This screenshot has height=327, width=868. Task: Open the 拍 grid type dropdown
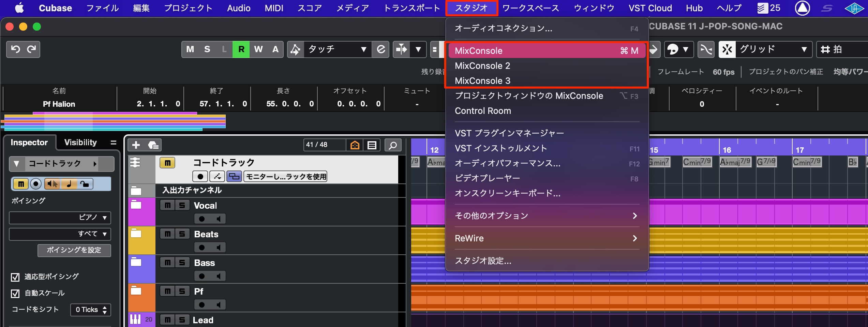click(x=842, y=49)
